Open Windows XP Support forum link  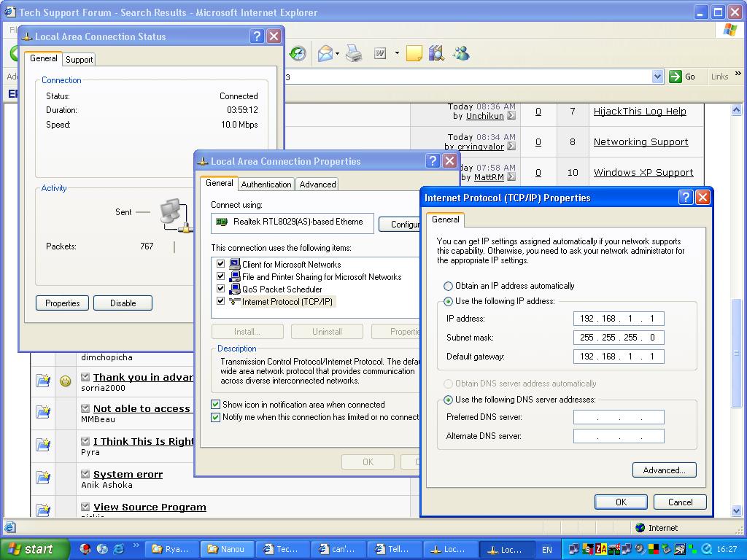click(x=643, y=172)
